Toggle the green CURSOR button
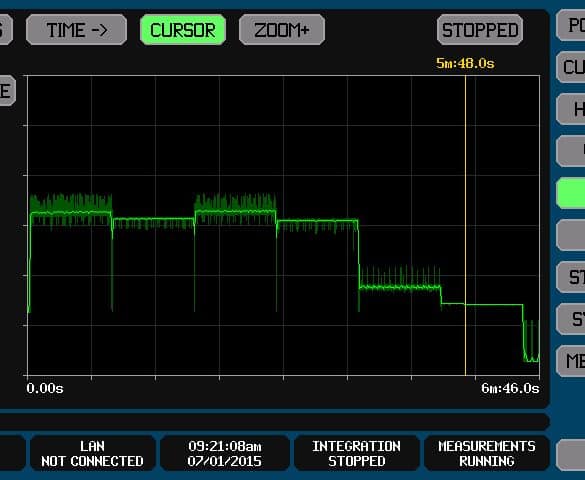 tap(183, 30)
